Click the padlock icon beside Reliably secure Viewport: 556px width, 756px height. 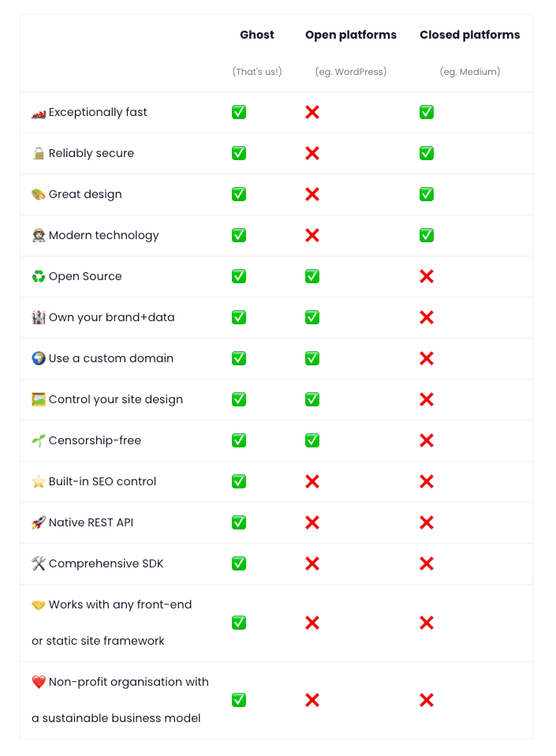[x=39, y=153]
